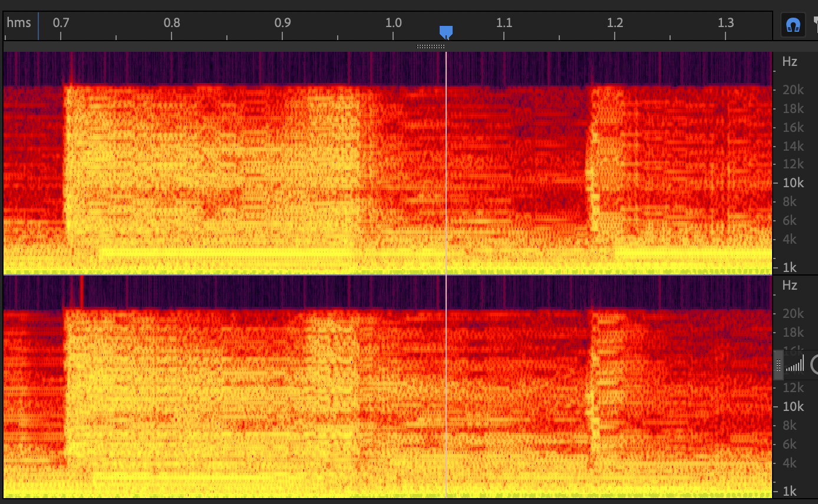This screenshot has height=504, width=818.
Task: Grab the HUD dotted grip handle
Action: (x=778, y=365)
